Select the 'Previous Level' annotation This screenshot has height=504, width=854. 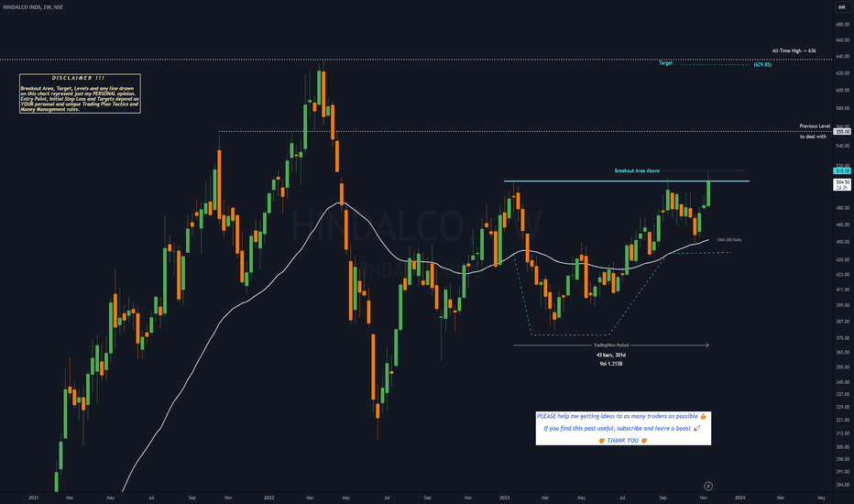point(815,126)
